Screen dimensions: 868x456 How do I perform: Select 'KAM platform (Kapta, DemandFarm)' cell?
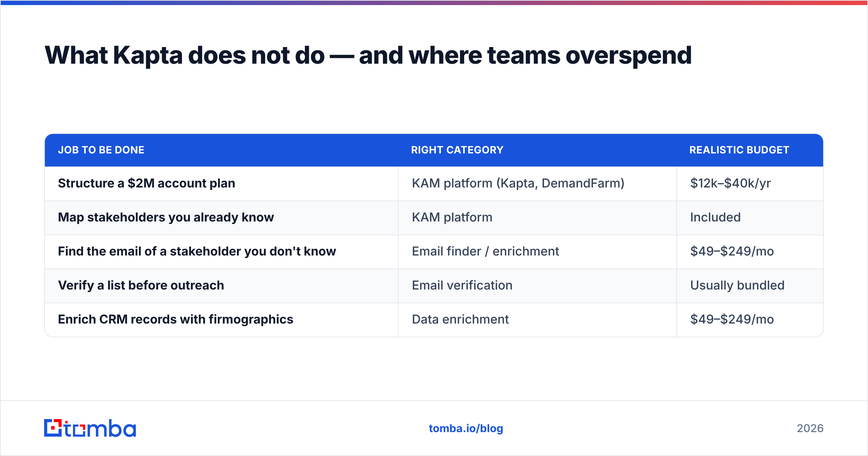537,183
